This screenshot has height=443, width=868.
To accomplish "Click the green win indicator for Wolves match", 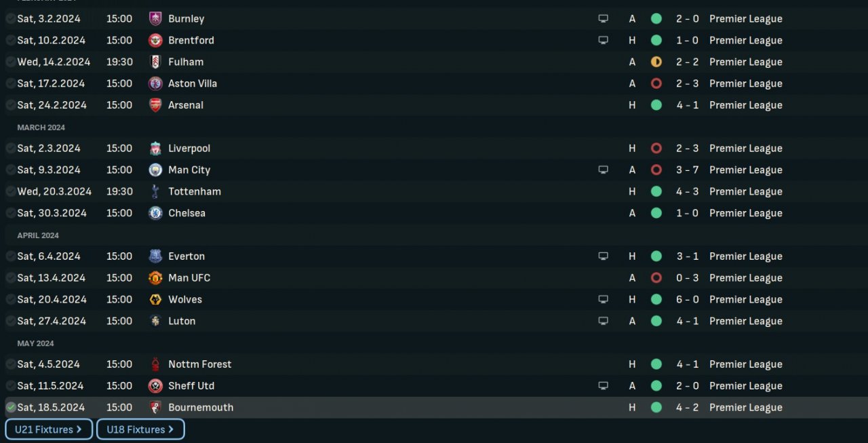I will coord(656,300).
